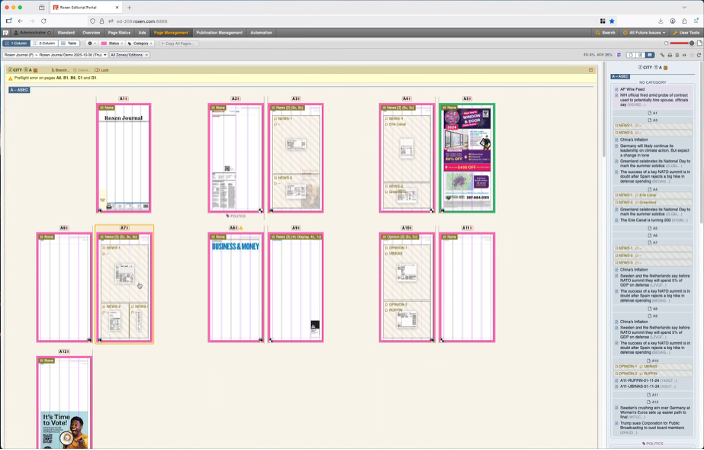The height and width of the screenshot is (450, 704).
Task: Click the A1 page row in the sidebar
Action: [653, 113]
